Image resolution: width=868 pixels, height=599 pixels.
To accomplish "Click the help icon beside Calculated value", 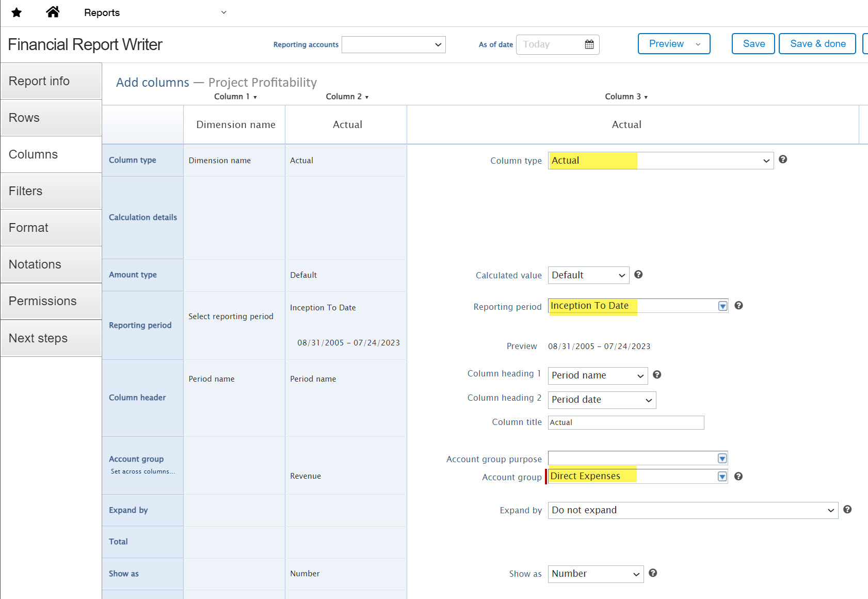I will point(638,275).
